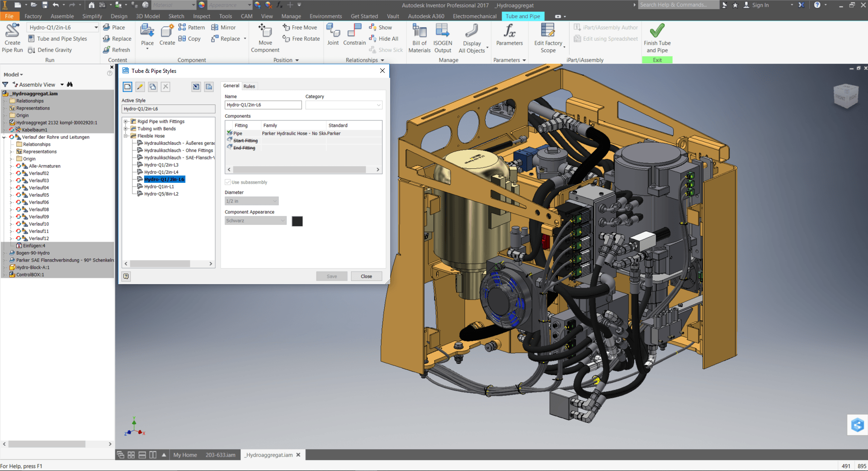Enable the Use subassembly checkbox
Viewport: 868px width, 471px height.
tap(227, 182)
